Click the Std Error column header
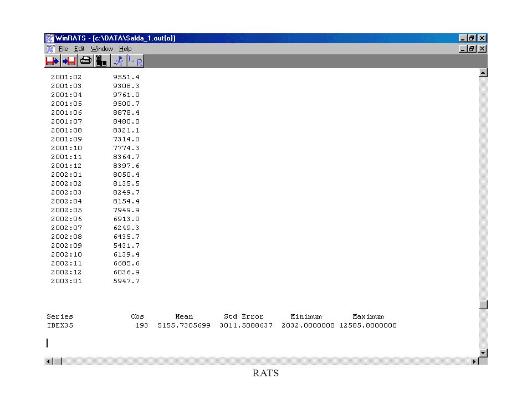 [244, 316]
